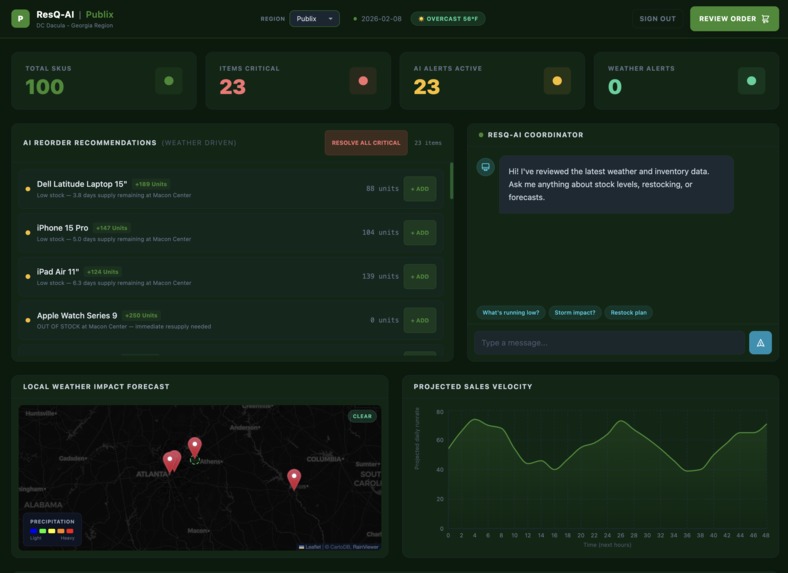Click the "23 items" count label
Image resolution: width=788 pixels, height=573 pixels.
pyautogui.click(x=428, y=143)
